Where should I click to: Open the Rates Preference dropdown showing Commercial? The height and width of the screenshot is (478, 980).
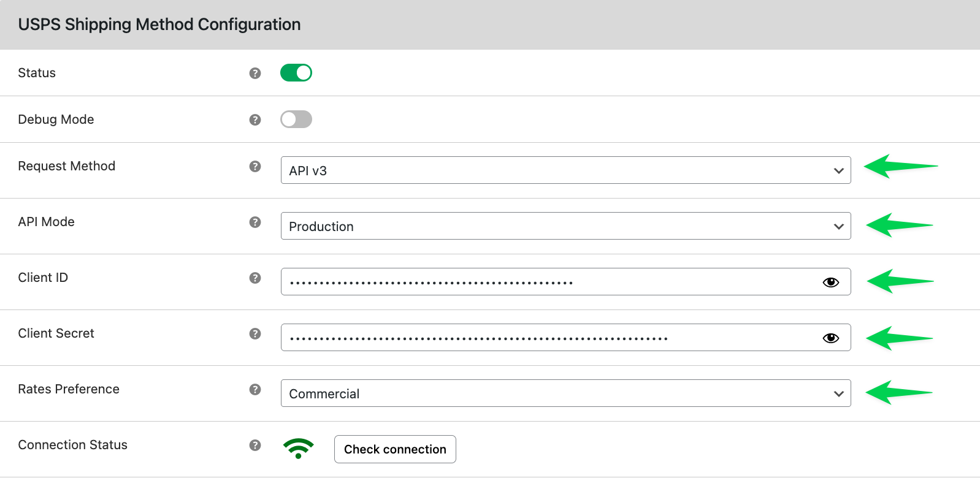point(565,393)
